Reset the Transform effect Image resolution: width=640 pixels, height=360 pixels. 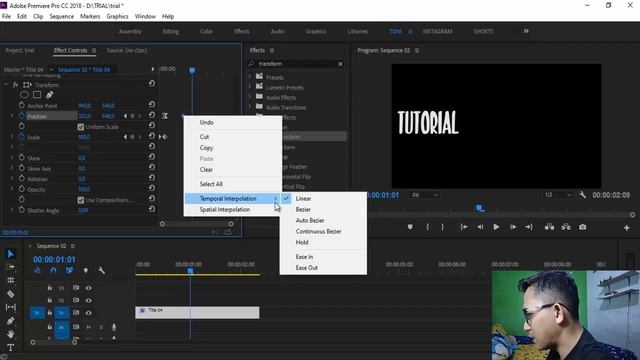[151, 83]
